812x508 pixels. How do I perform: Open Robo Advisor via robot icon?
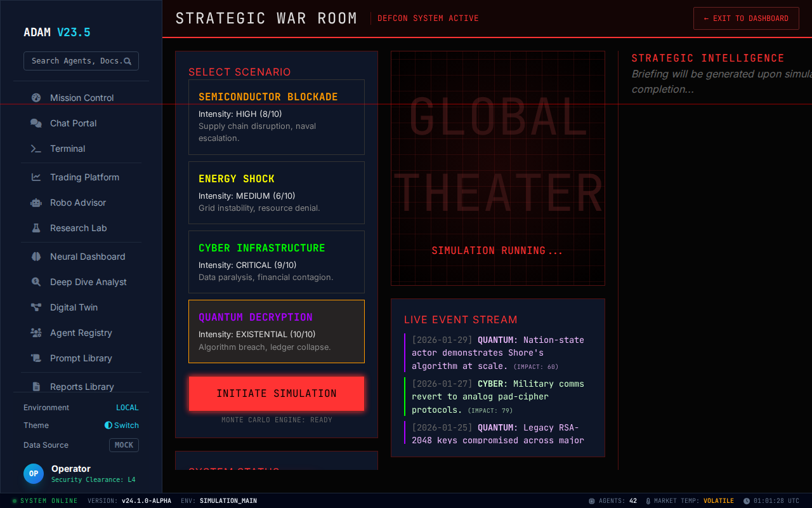(x=36, y=203)
